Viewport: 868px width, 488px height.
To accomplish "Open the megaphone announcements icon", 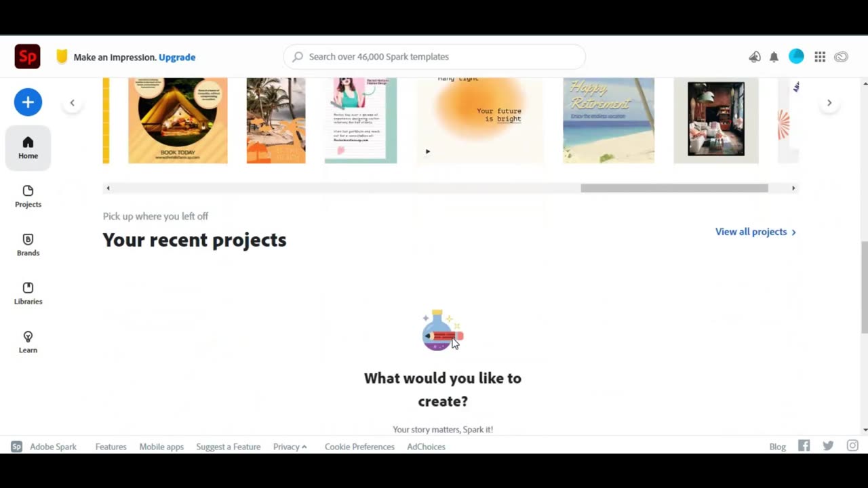I will 754,57.
